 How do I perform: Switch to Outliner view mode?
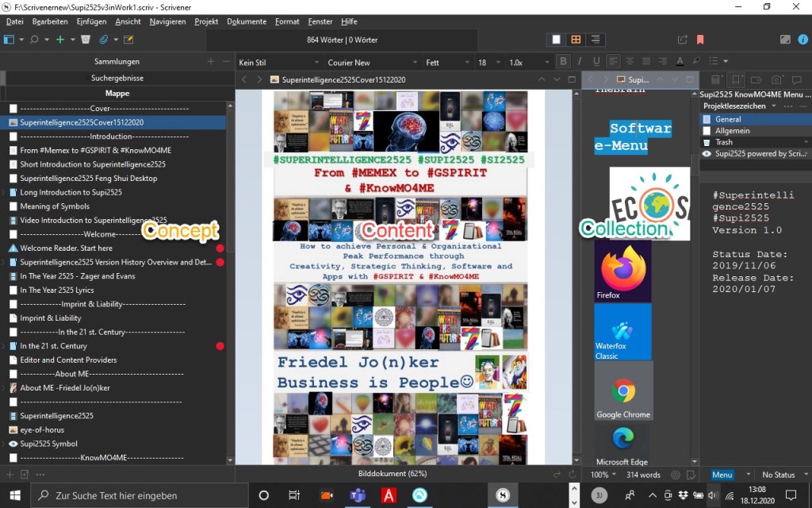coord(595,39)
